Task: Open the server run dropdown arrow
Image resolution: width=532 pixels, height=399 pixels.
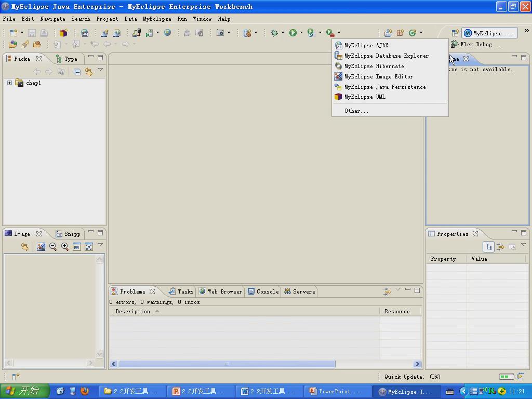Action: [x=157, y=33]
